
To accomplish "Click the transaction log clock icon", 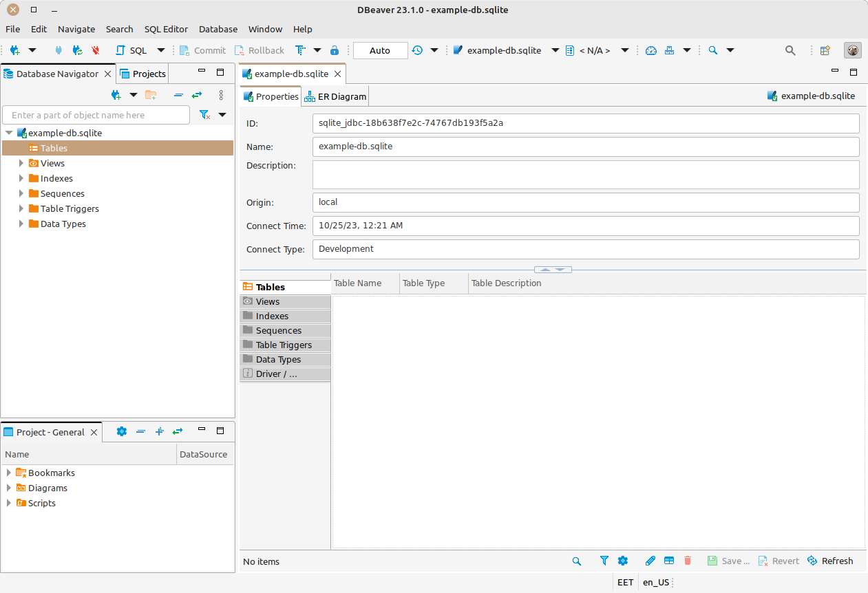I will tap(417, 50).
